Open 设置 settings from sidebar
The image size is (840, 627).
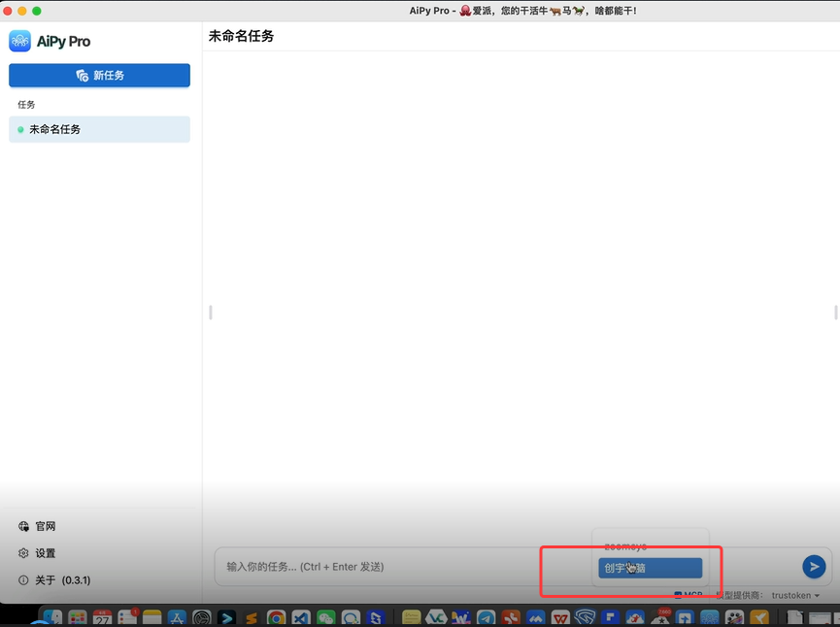point(46,553)
